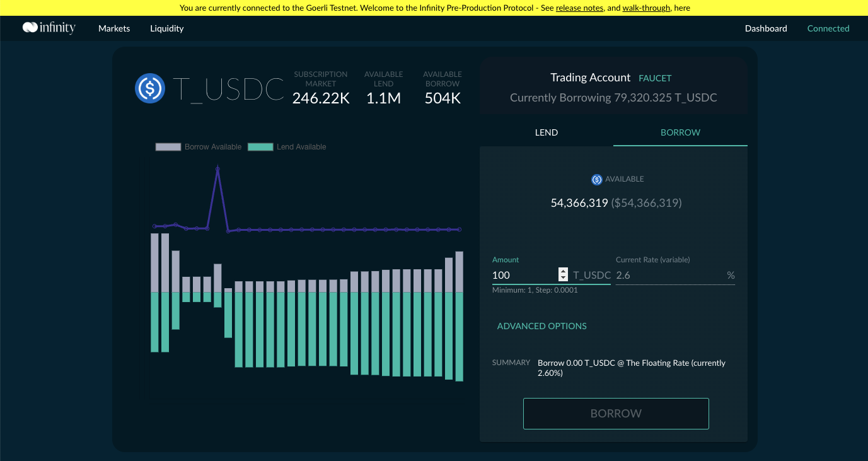
Task: Click the last grey borrow bar on chart
Action: tap(460, 272)
